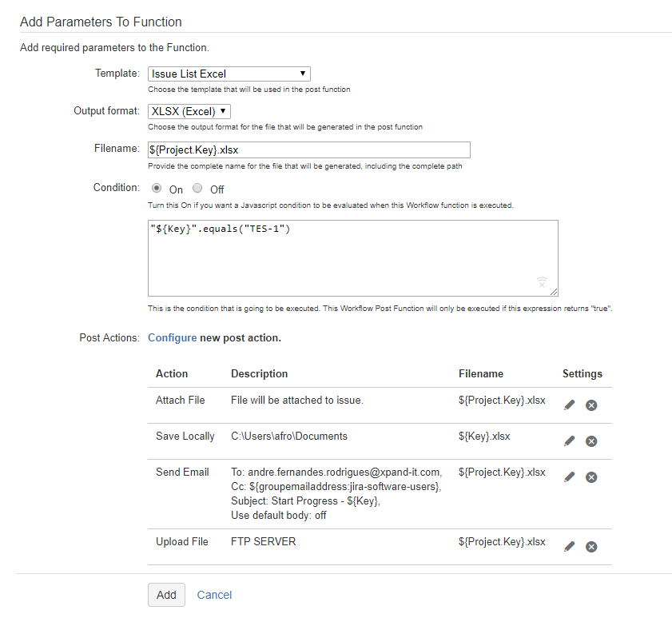
Task: Delete the Upload File post action
Action: [591, 547]
